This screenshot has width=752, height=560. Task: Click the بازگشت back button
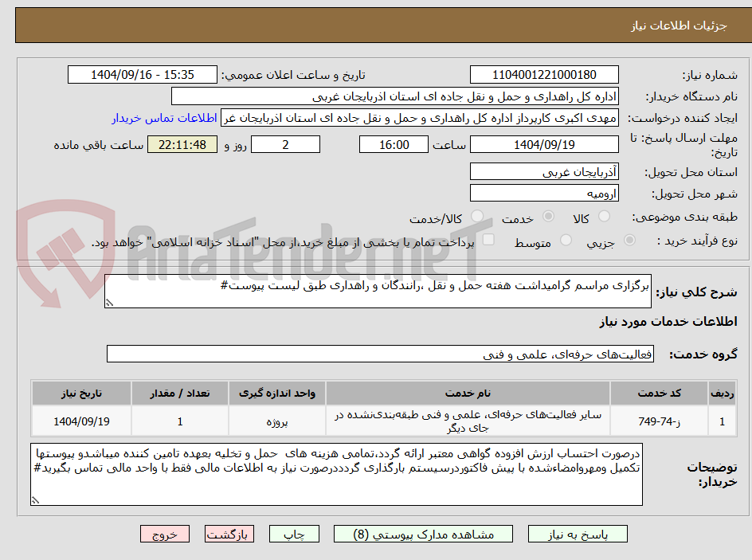pyautogui.click(x=229, y=534)
